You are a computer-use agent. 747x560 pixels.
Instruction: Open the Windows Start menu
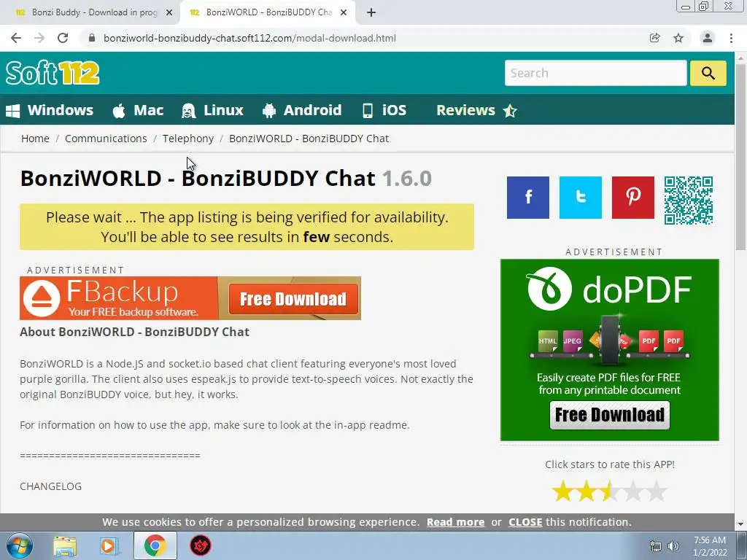[20, 545]
